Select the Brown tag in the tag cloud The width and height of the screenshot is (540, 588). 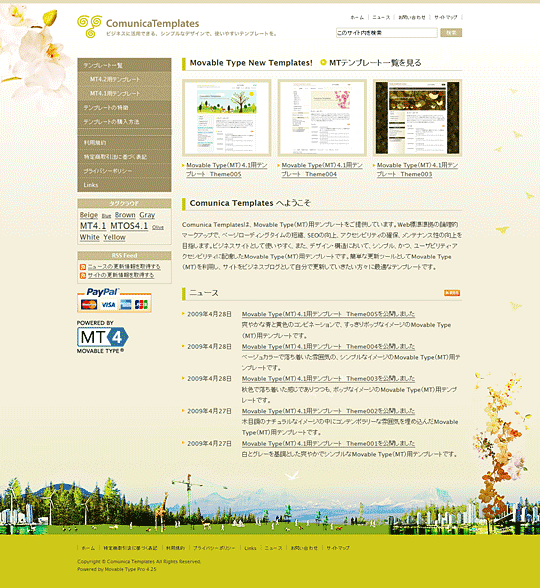[125, 215]
